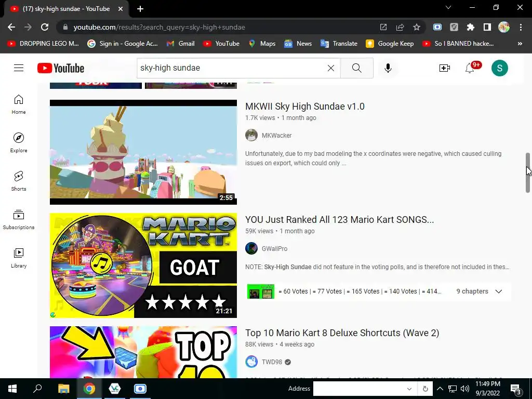Show more bookmarks with double chevron
The height and width of the screenshot is (399, 532).
pyautogui.click(x=520, y=44)
